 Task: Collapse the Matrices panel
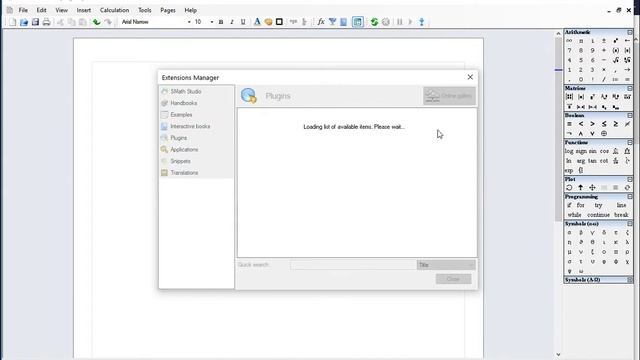click(630, 88)
